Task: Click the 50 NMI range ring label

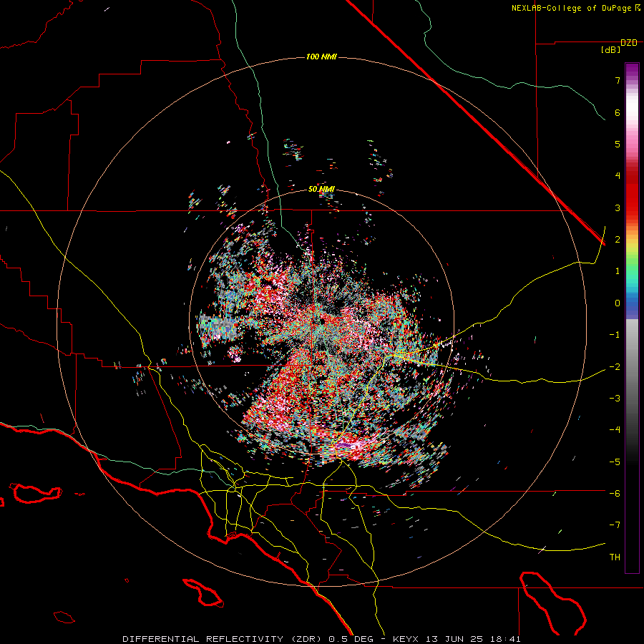Action: click(321, 190)
